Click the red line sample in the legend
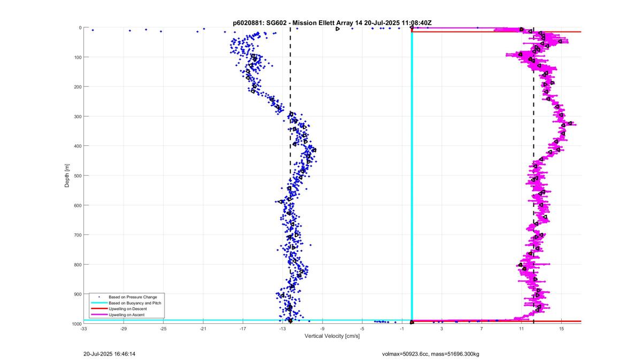 [99, 309]
